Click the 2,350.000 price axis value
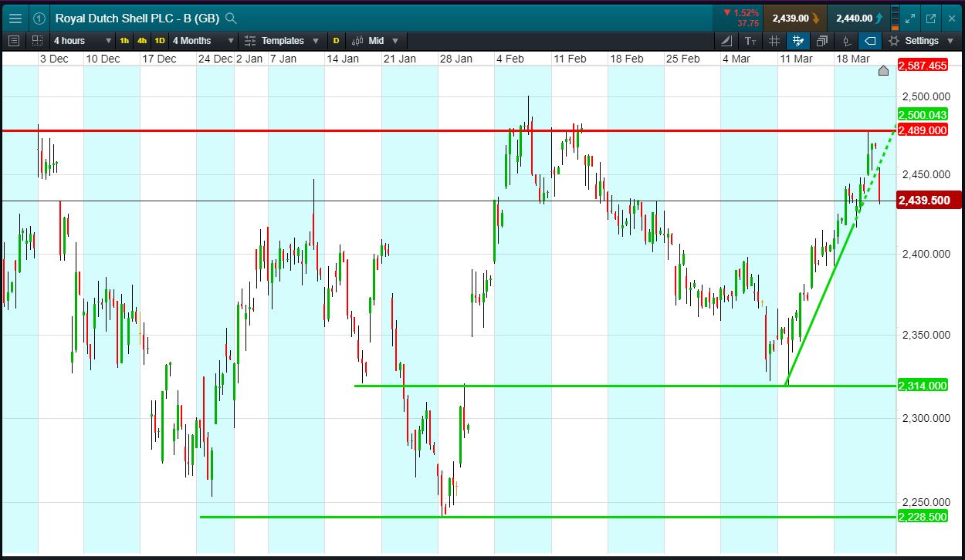 (x=925, y=336)
